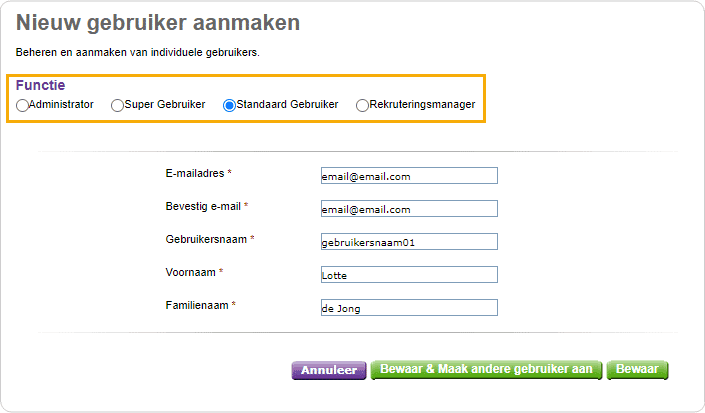Click the Functie section heading

[x=40, y=85]
